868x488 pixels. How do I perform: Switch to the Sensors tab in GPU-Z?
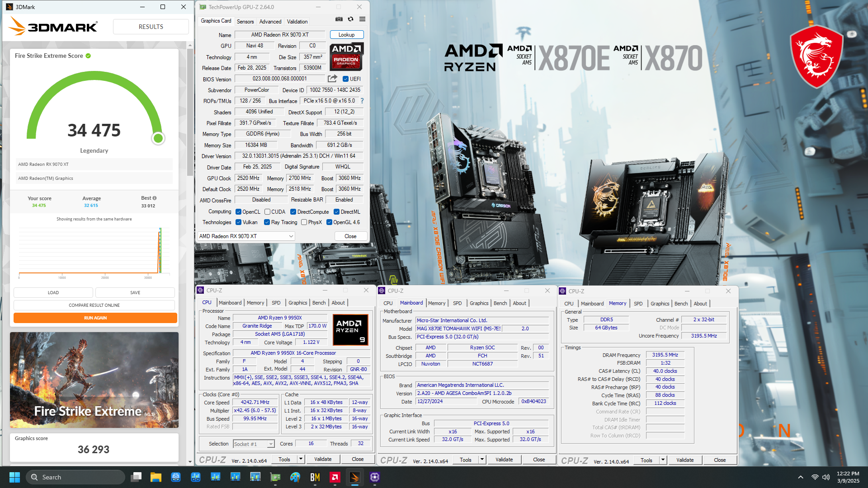coord(245,21)
